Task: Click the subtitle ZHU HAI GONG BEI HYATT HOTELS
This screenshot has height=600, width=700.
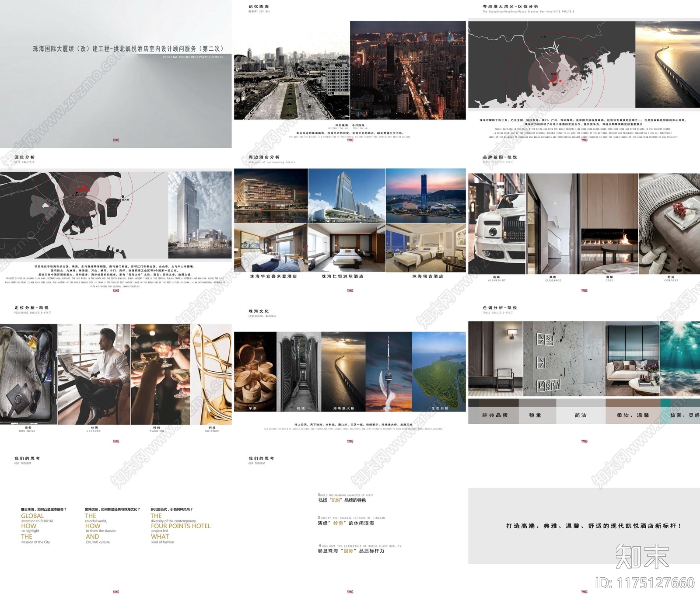Action: 192,57
